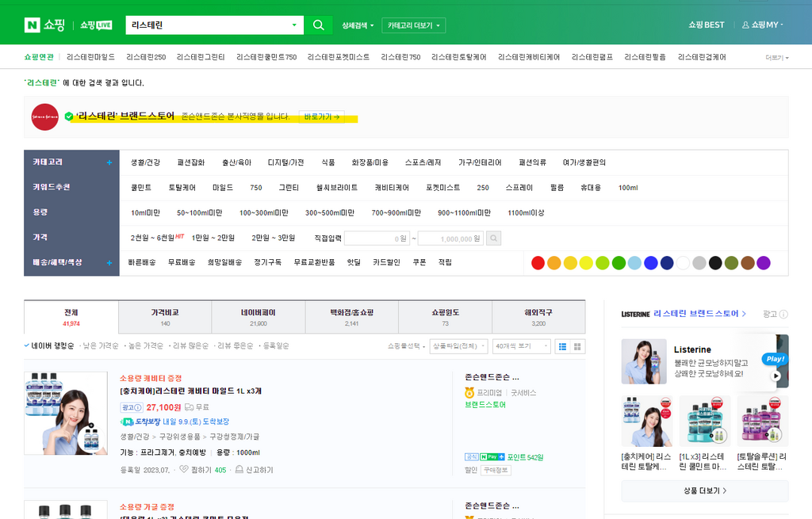Click the minimum price input field

[377, 239]
